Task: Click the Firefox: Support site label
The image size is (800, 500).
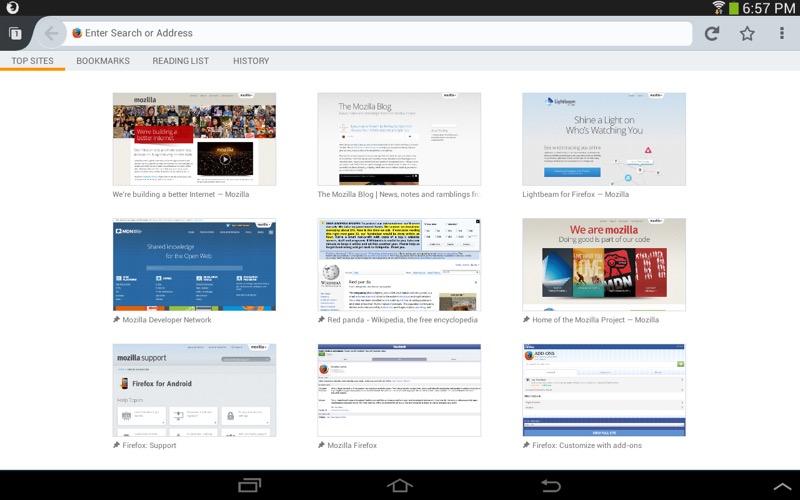Action: pos(149,445)
